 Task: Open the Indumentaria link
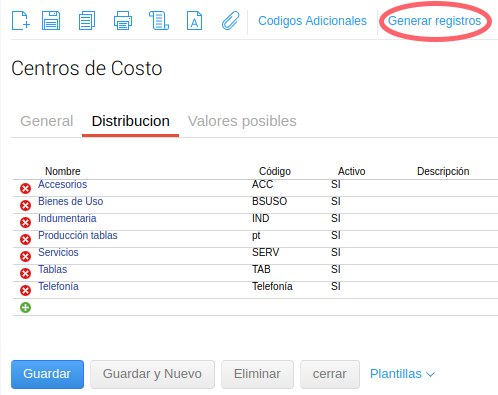[67, 218]
